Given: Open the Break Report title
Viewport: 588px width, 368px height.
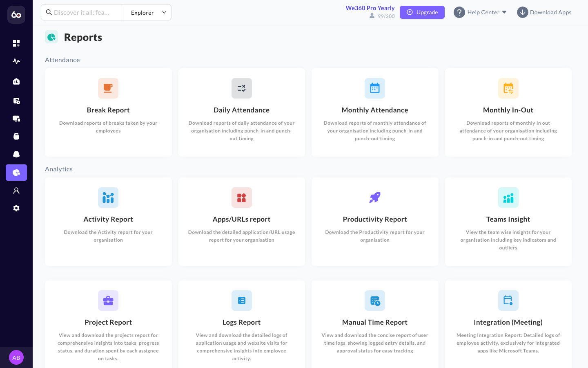Looking at the screenshot, I should [x=108, y=110].
